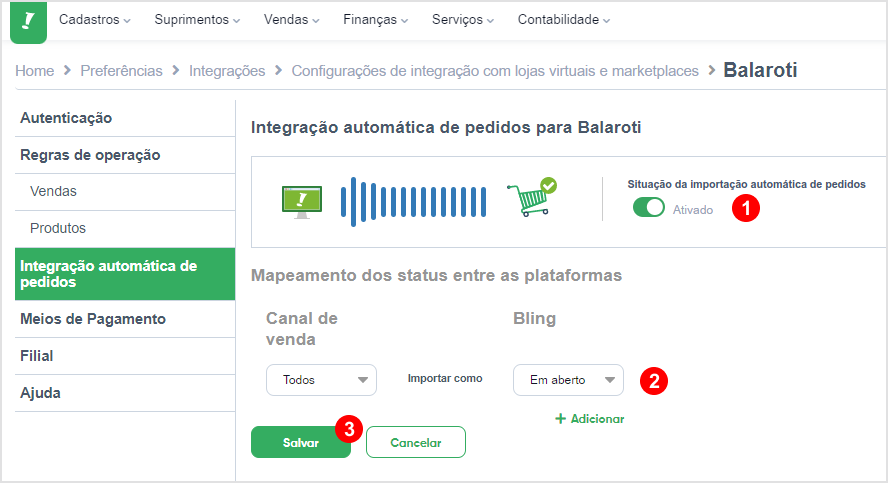Go to Integrações breadcrumb
This screenshot has width=888, height=483.
pyautogui.click(x=227, y=71)
